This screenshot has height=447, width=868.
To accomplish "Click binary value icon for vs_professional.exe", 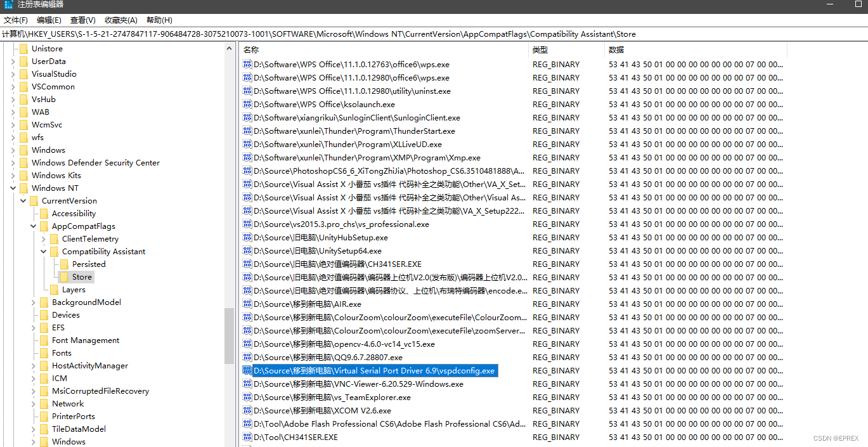I will (247, 224).
